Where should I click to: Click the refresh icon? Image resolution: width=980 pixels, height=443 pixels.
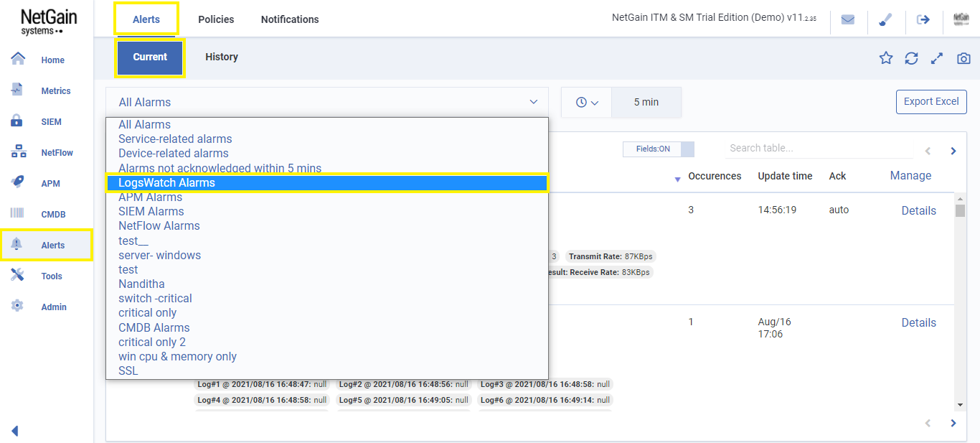click(911, 59)
